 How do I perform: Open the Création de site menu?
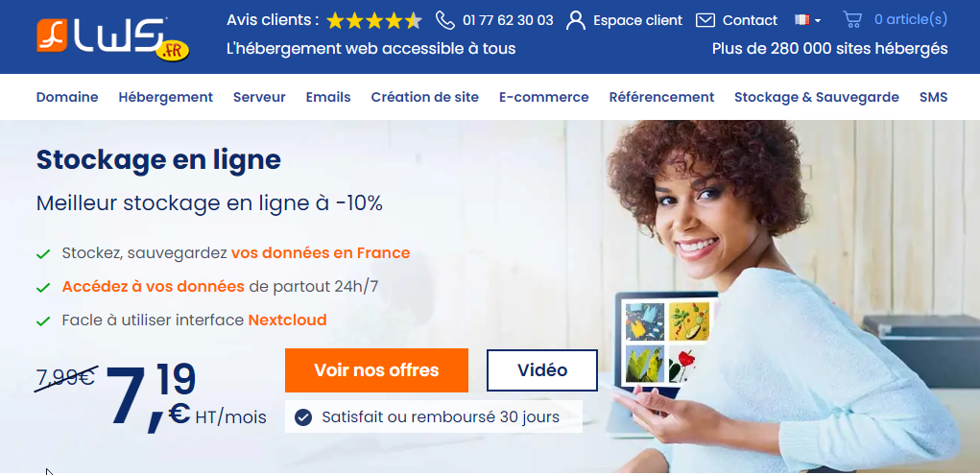click(x=425, y=97)
